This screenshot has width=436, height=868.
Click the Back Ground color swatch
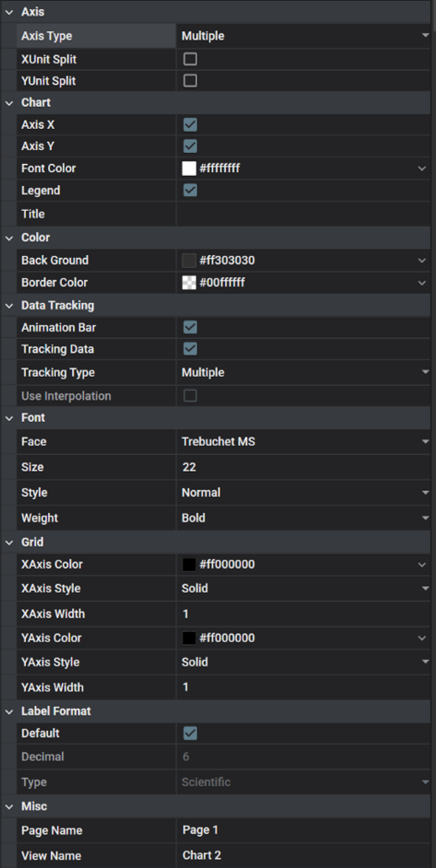click(x=189, y=260)
